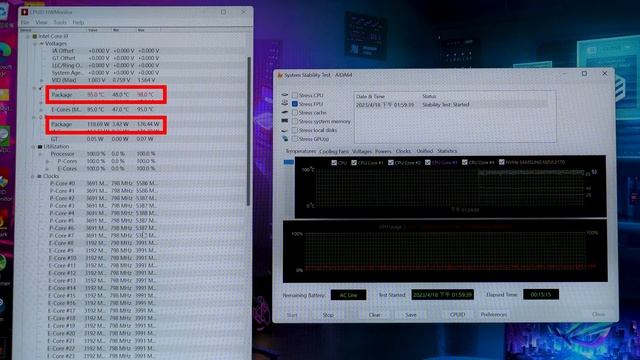Viewport: 640px width, 360px height.
Task: Switch to the Statistics tab
Action: [447, 151]
